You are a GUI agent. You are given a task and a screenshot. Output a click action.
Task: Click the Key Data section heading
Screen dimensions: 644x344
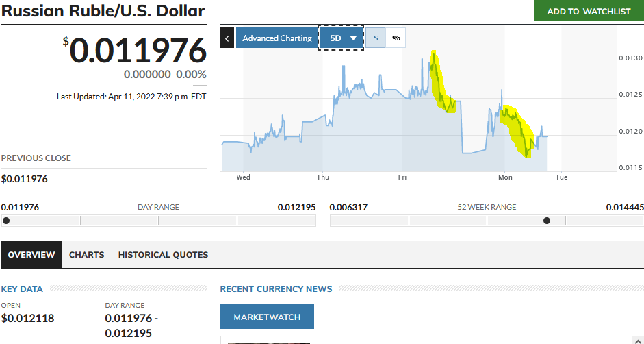coord(22,289)
